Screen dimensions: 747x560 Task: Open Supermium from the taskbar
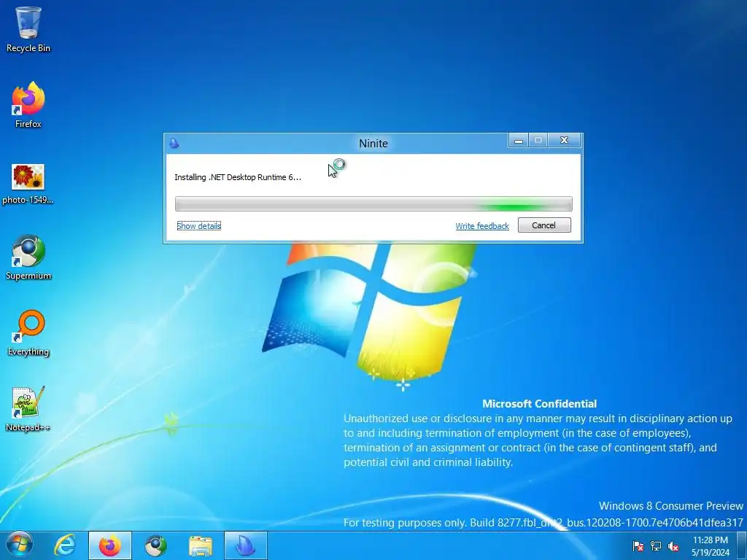click(155, 545)
